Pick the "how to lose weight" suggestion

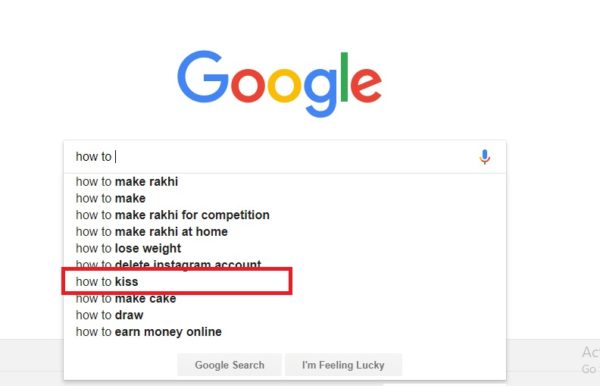pos(285,249)
